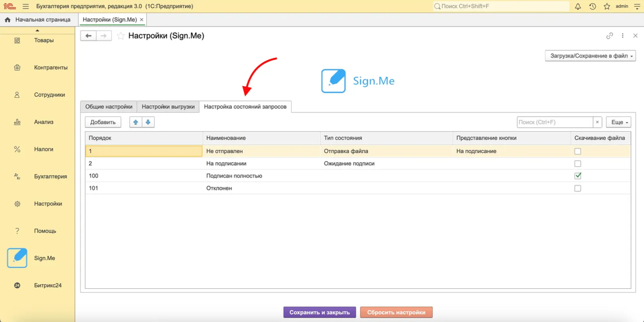This screenshot has width=644, height=322.
Task: Close the Настройки (Sign.Me) tab
Action: 141,19
